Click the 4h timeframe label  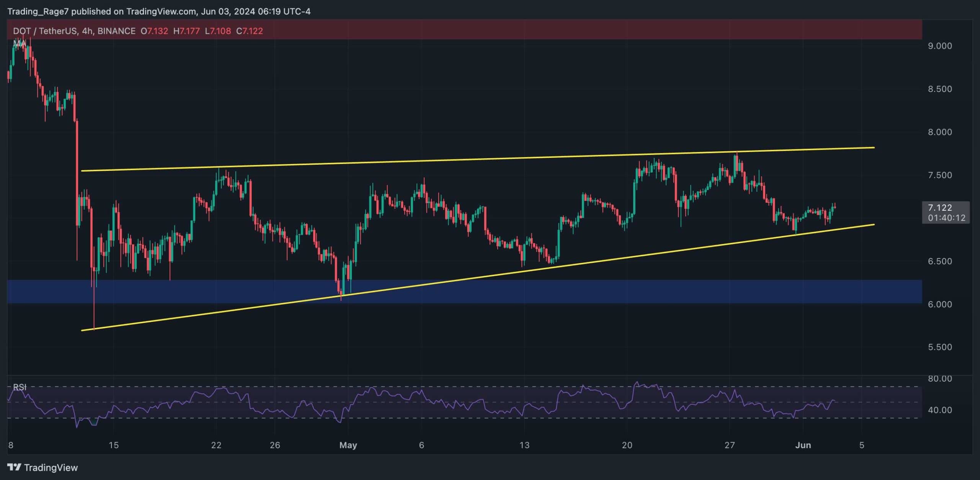(x=87, y=31)
